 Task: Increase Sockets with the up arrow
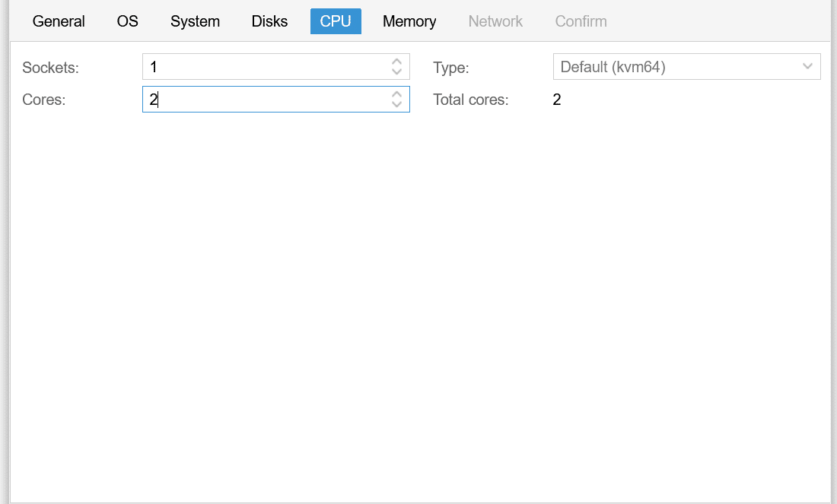pos(396,62)
